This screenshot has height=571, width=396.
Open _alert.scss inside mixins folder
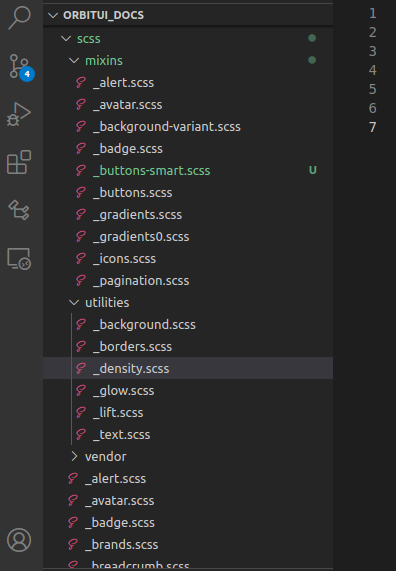188,83
